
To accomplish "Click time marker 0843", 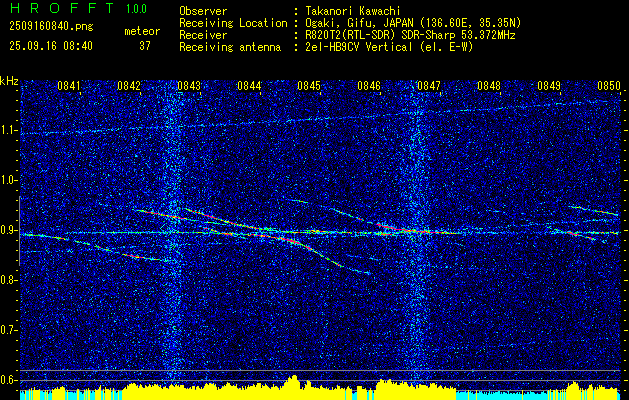I will 189,86.
